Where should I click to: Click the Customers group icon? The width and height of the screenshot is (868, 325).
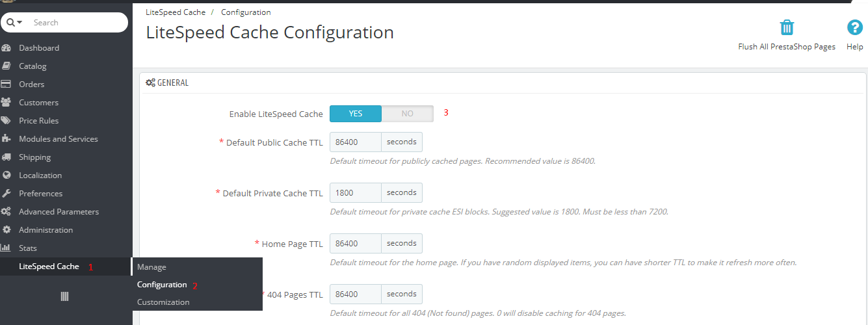tap(7, 103)
